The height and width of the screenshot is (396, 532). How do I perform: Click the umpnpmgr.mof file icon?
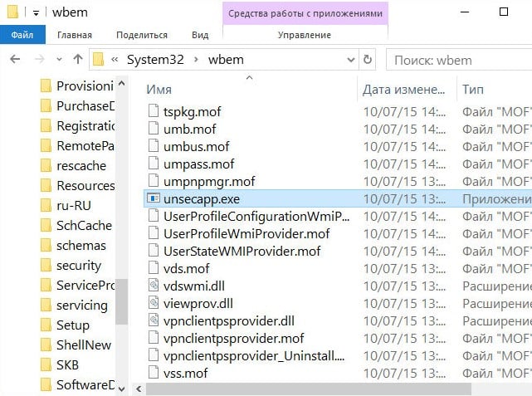point(154,181)
